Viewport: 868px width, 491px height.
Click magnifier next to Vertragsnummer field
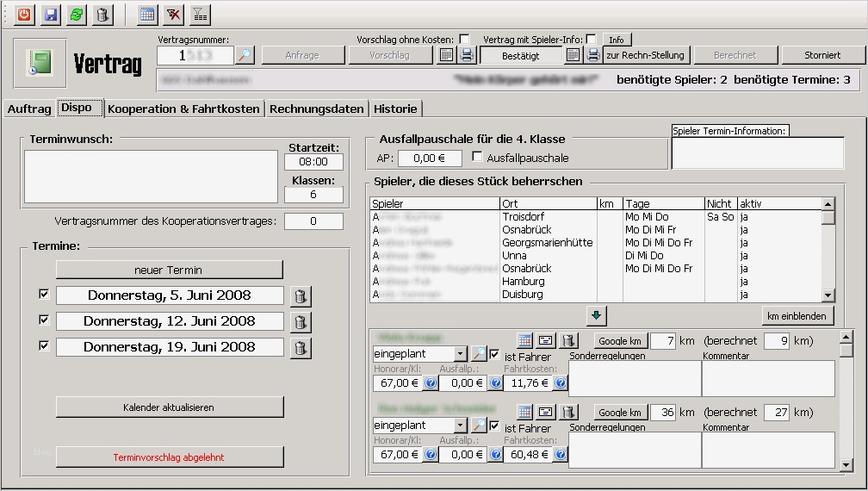(245, 55)
